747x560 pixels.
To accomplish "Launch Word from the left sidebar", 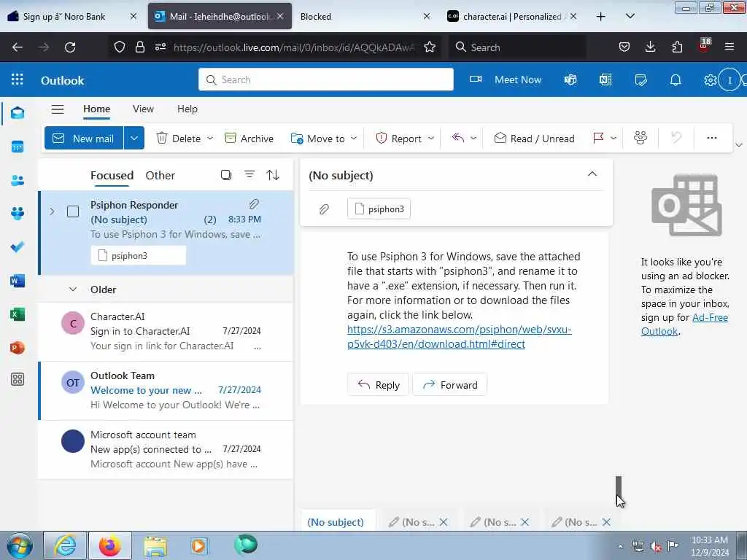I will [18, 281].
